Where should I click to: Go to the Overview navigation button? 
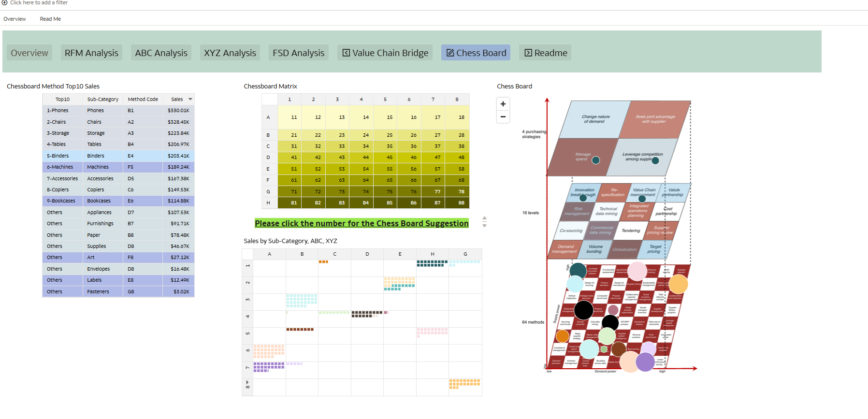(29, 53)
